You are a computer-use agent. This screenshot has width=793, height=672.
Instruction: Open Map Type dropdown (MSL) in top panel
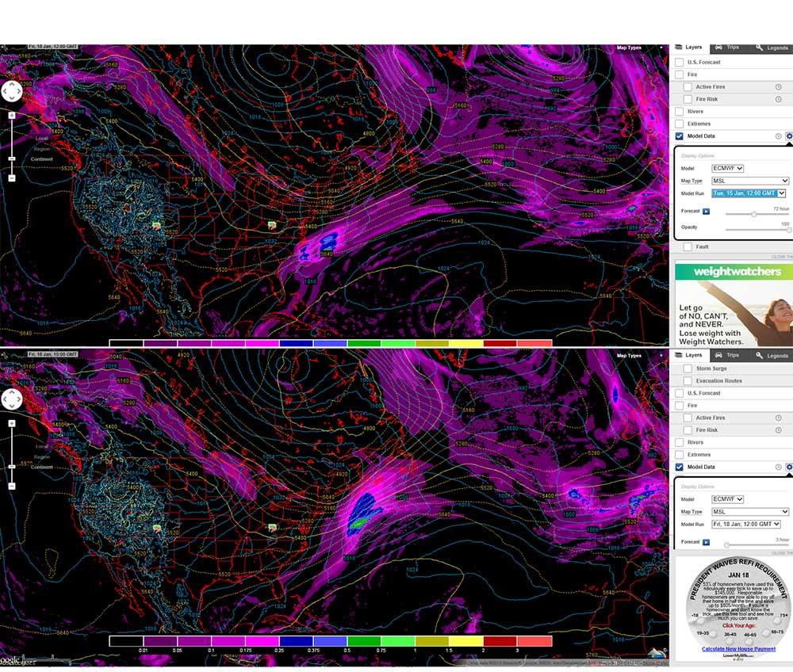[750, 181]
